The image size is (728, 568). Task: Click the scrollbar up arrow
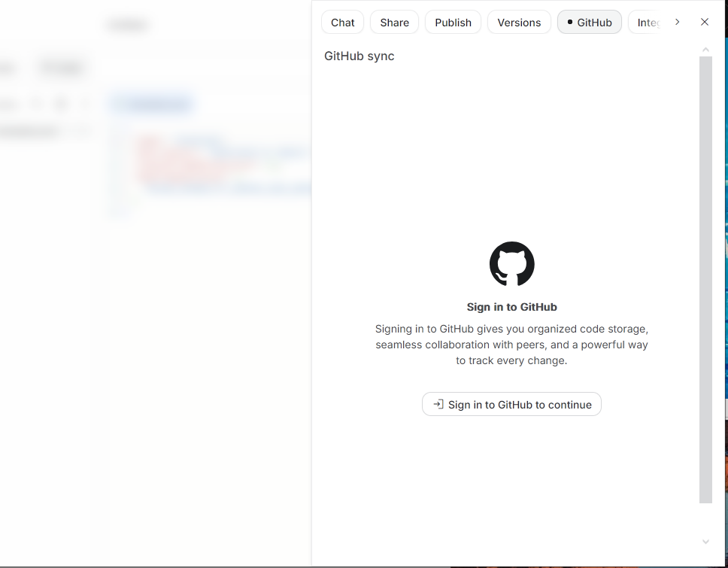coord(705,50)
